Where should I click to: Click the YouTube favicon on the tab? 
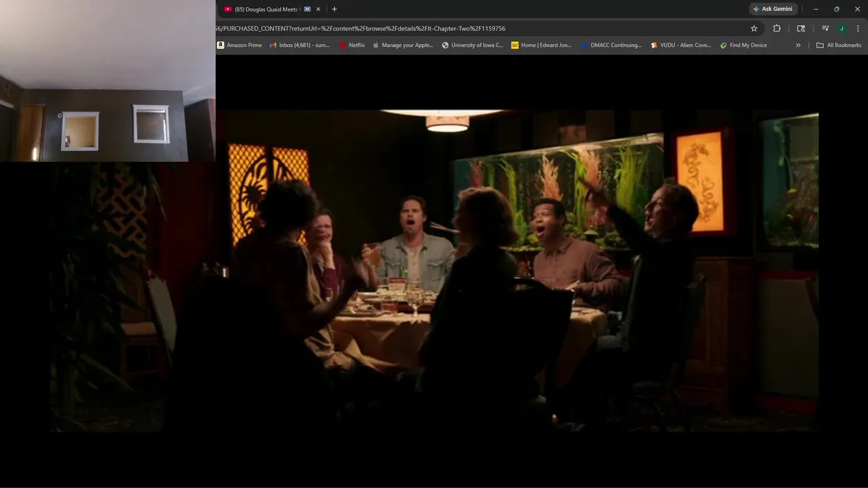point(228,9)
